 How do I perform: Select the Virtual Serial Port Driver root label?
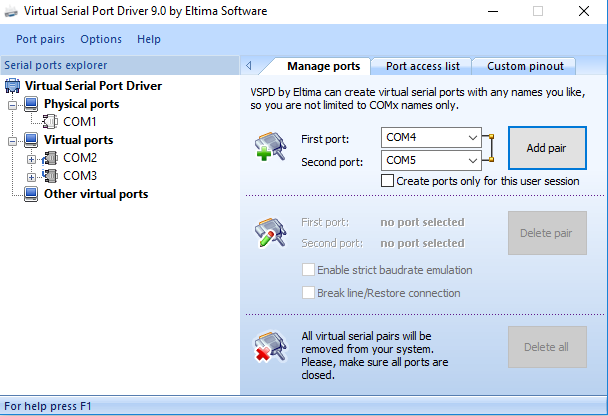tap(93, 86)
